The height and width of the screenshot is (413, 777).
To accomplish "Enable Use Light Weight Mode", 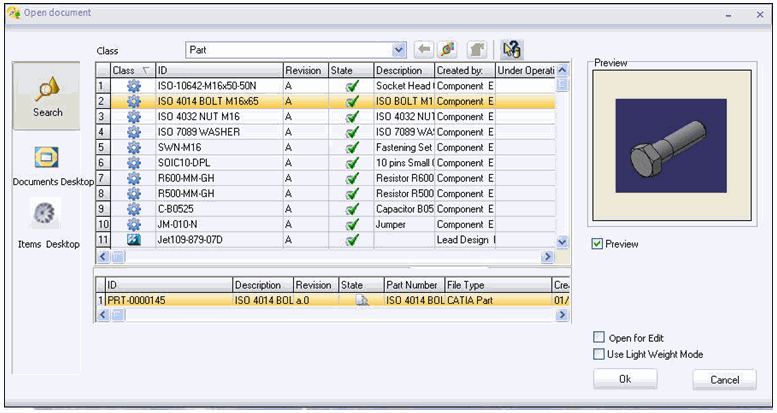I will 599,354.
